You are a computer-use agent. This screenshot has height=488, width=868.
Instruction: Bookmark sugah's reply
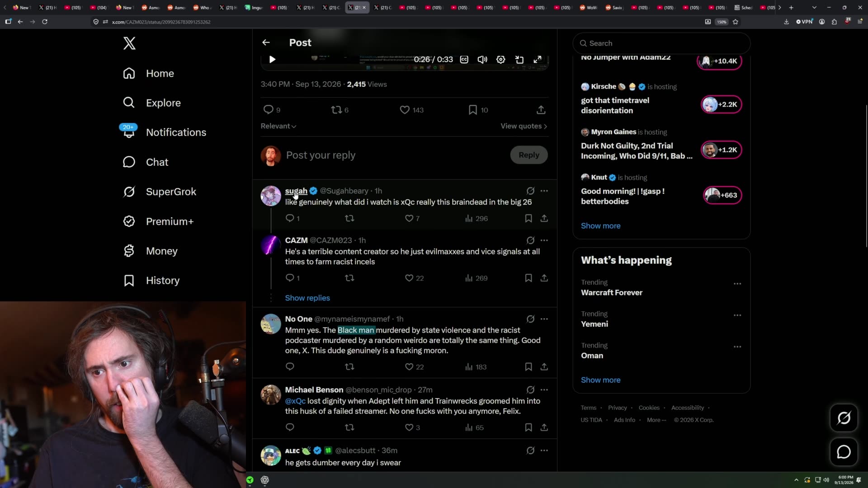528,218
